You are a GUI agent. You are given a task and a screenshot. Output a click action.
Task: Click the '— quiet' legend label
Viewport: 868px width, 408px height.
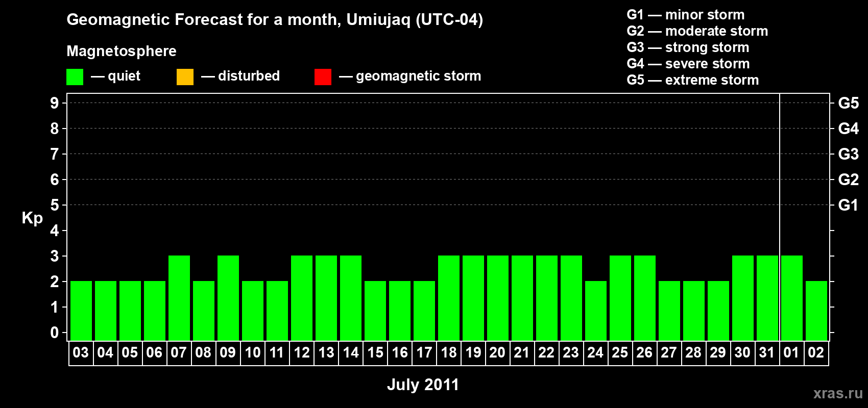point(115,76)
